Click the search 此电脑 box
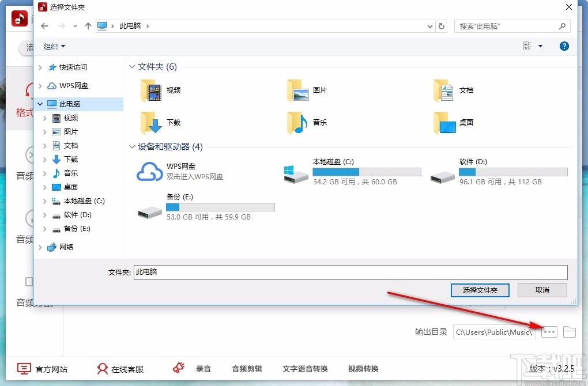Image resolution: width=588 pixels, height=386 pixels. [512, 26]
